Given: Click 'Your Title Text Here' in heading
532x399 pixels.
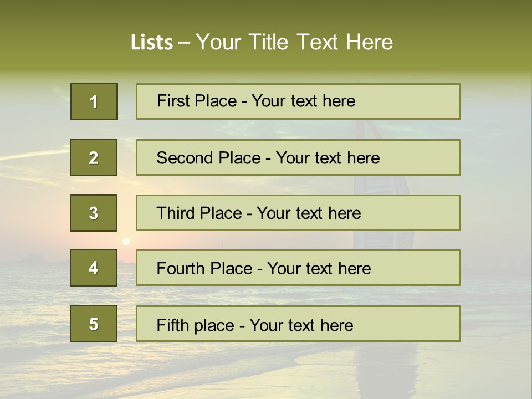Looking at the screenshot, I should [294, 43].
